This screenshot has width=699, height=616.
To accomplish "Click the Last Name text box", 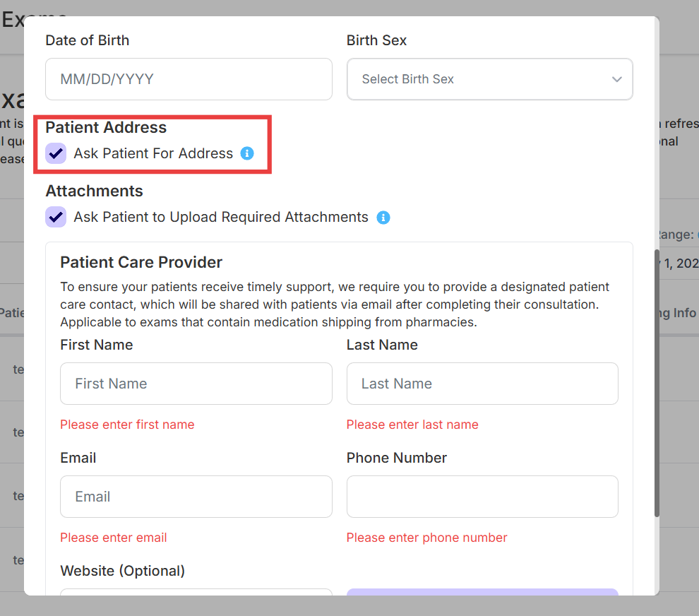I will tap(482, 384).
